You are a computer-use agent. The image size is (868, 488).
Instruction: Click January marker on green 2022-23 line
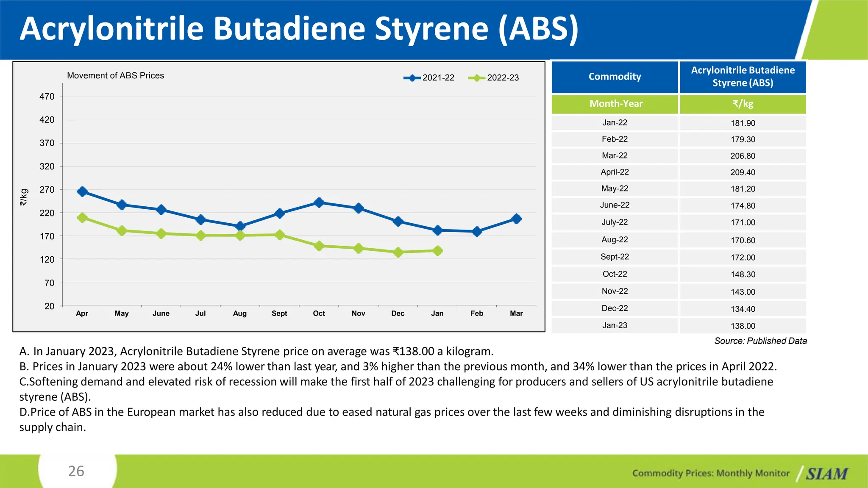tap(437, 251)
